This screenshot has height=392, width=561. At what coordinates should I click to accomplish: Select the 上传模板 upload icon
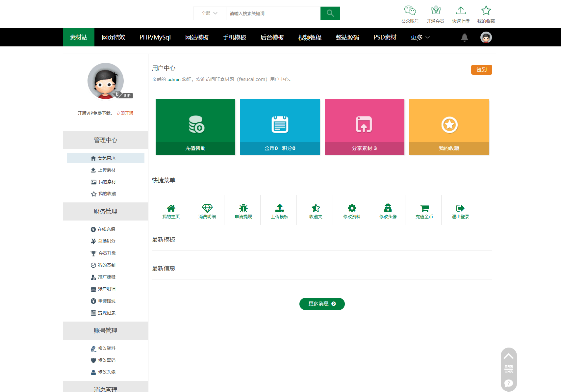279,208
